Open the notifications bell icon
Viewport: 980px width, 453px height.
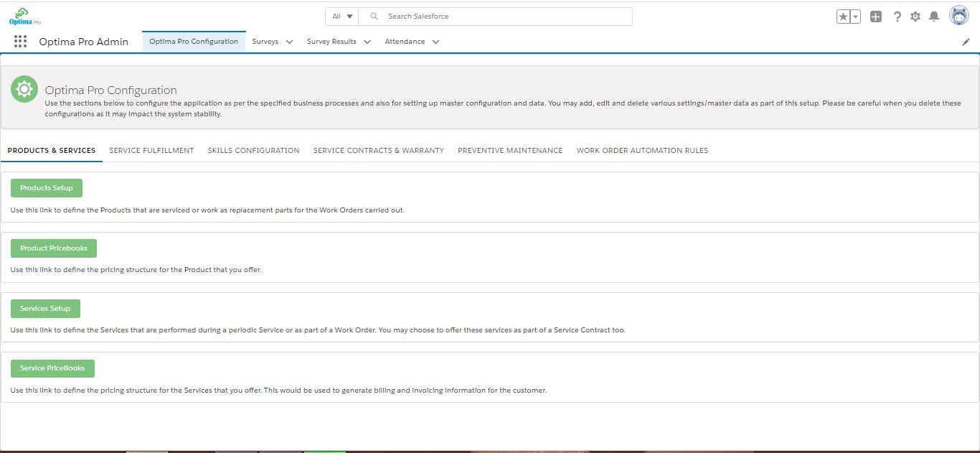coord(934,16)
